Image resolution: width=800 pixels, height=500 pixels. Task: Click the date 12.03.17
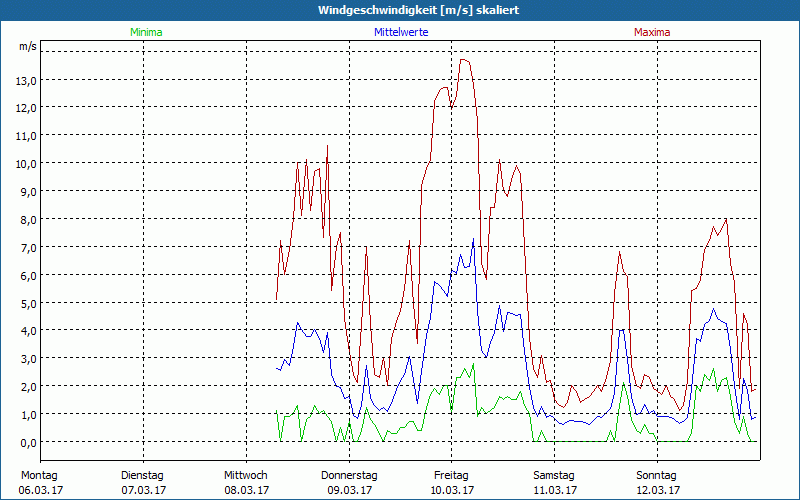click(658, 490)
